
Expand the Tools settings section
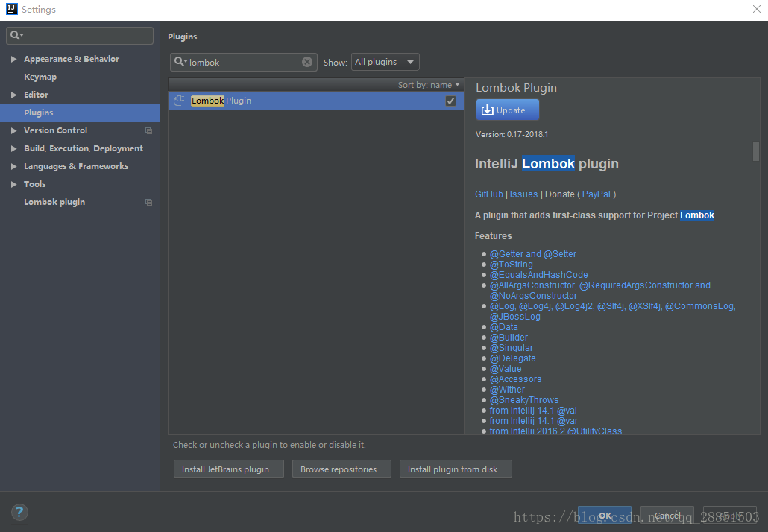click(13, 184)
